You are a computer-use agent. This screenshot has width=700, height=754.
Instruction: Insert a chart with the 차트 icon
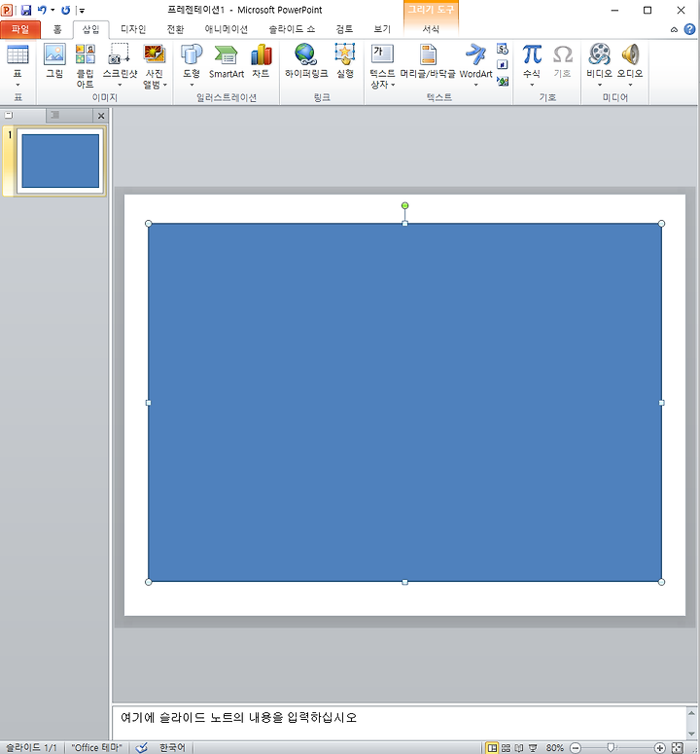point(261,54)
